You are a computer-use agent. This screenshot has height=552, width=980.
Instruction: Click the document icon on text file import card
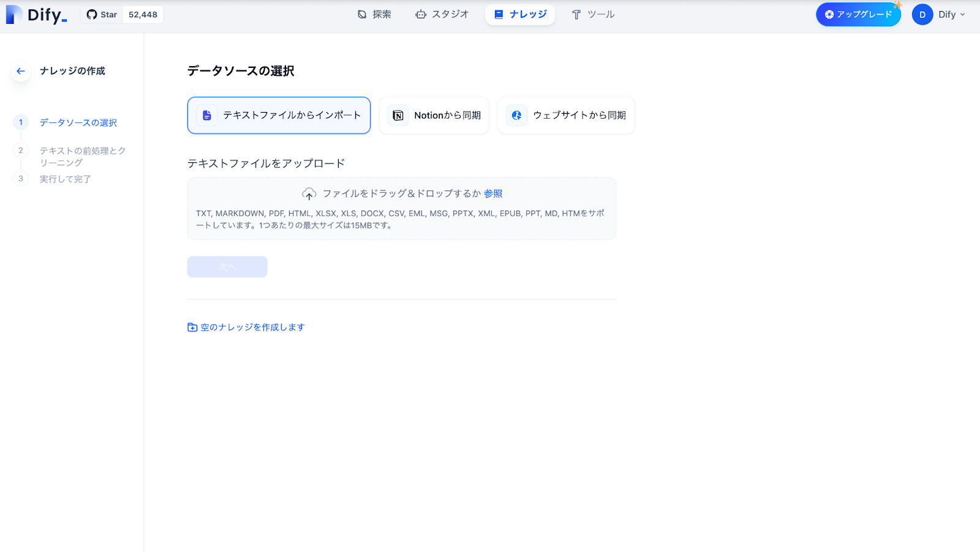(x=206, y=114)
